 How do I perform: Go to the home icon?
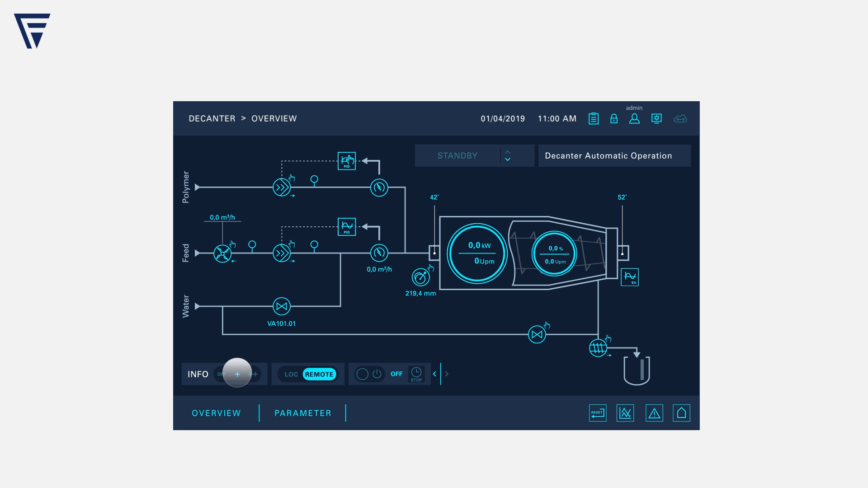coord(681,413)
